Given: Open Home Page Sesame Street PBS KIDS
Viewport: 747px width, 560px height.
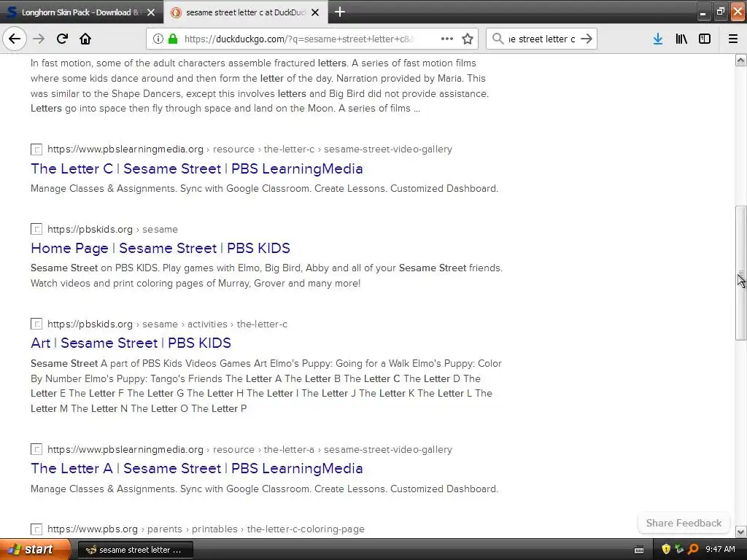Looking at the screenshot, I should click(x=160, y=248).
